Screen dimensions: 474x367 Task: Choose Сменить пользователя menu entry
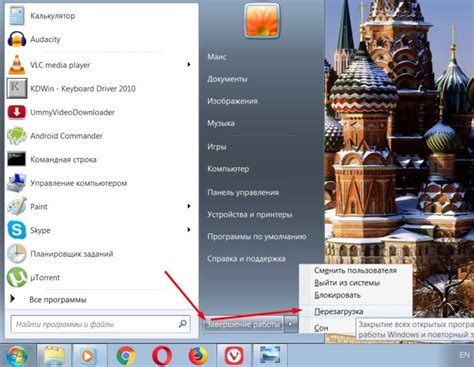pos(355,270)
